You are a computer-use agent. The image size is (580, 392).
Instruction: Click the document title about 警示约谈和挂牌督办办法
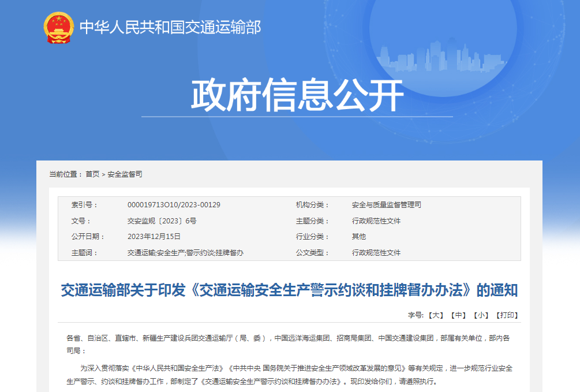point(289,290)
